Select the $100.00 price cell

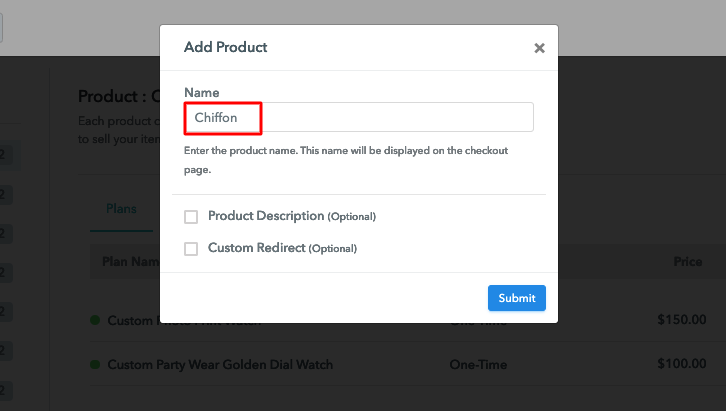coord(682,364)
